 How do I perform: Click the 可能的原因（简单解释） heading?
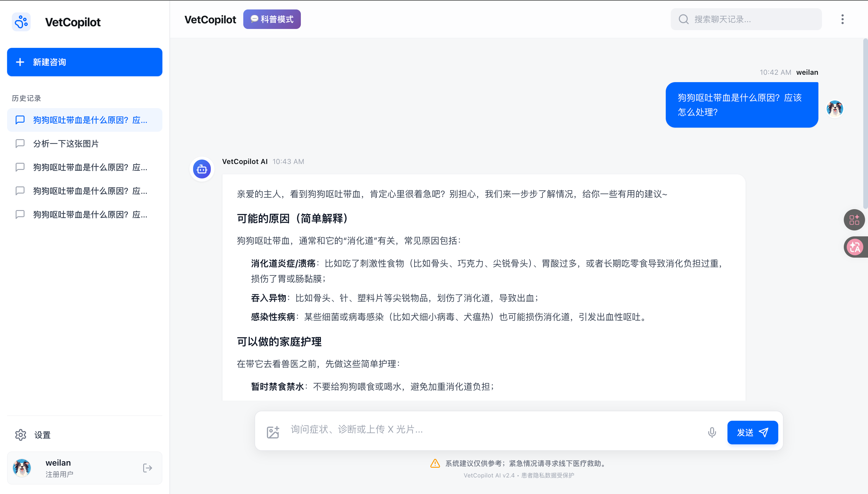(293, 219)
